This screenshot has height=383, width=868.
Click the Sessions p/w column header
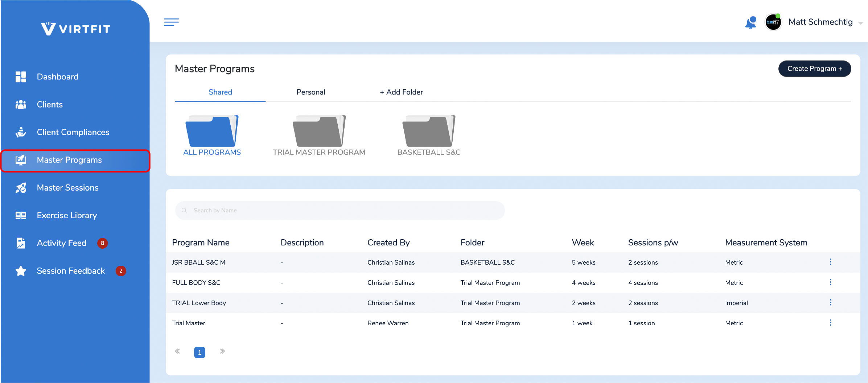click(x=653, y=243)
